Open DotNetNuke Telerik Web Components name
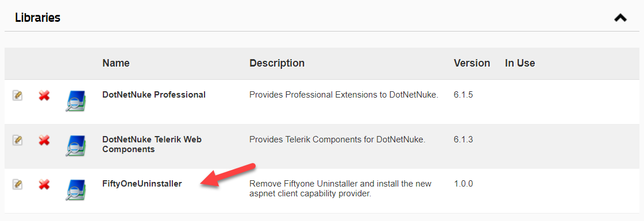 coord(152,144)
